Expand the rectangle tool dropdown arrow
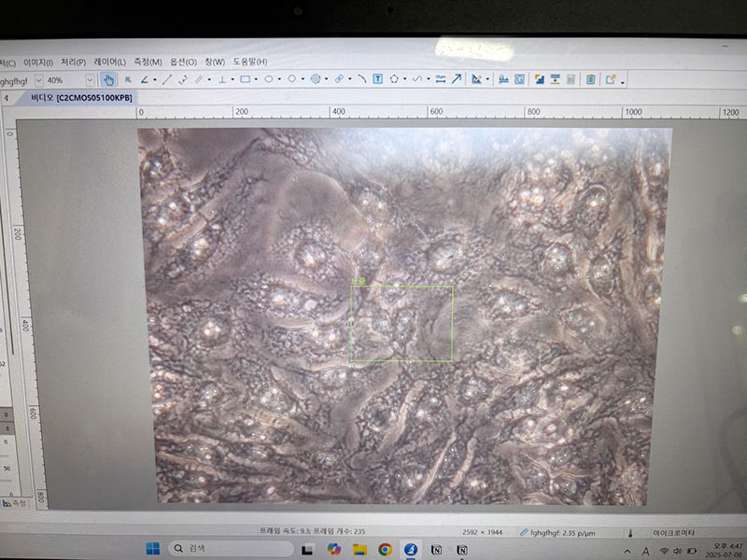This screenshot has width=747, height=560. pyautogui.click(x=256, y=80)
